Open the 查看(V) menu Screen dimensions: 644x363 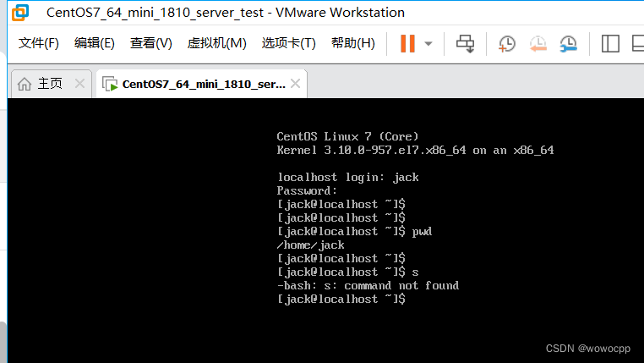pyautogui.click(x=150, y=43)
